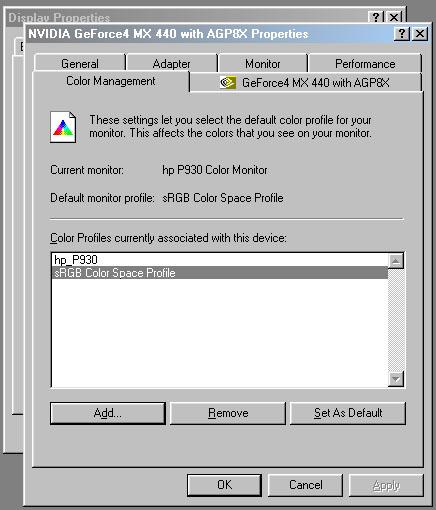
Task: Click the default monitor profile value text
Action: click(x=223, y=198)
